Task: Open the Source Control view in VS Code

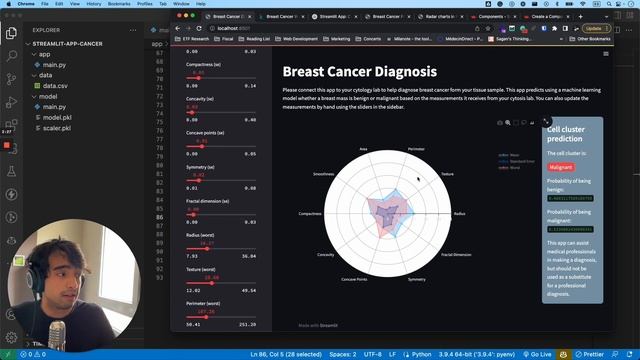Action: [11, 79]
